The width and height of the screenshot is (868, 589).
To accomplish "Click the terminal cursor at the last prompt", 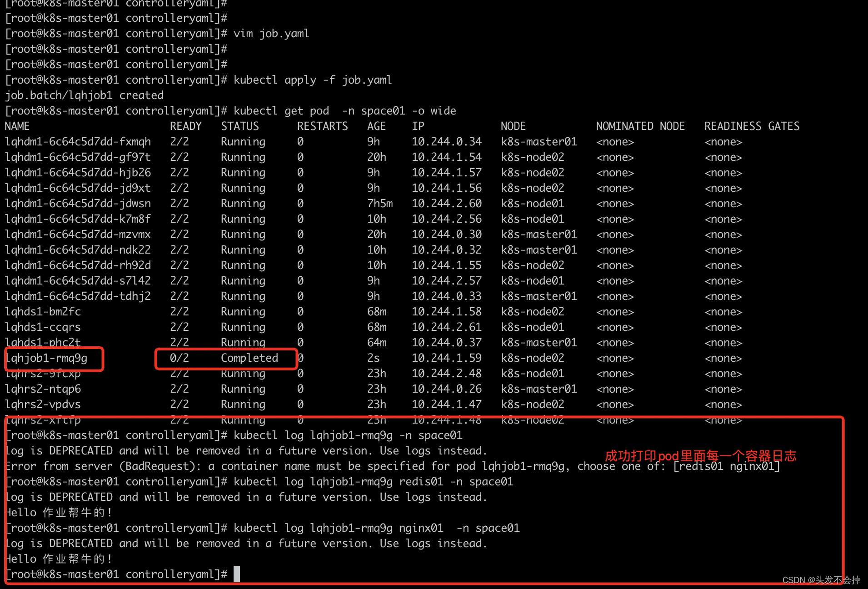I will [x=237, y=574].
